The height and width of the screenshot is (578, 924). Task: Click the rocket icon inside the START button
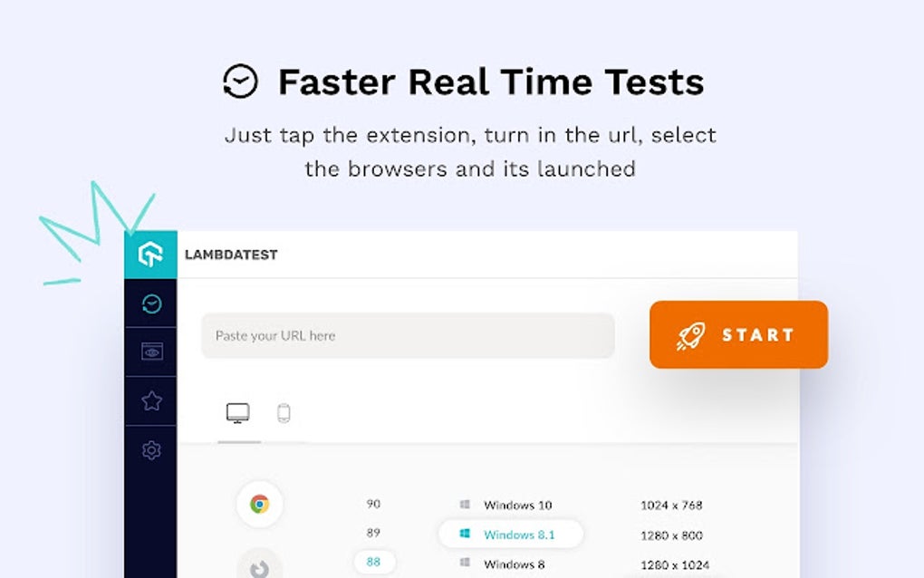(x=691, y=334)
